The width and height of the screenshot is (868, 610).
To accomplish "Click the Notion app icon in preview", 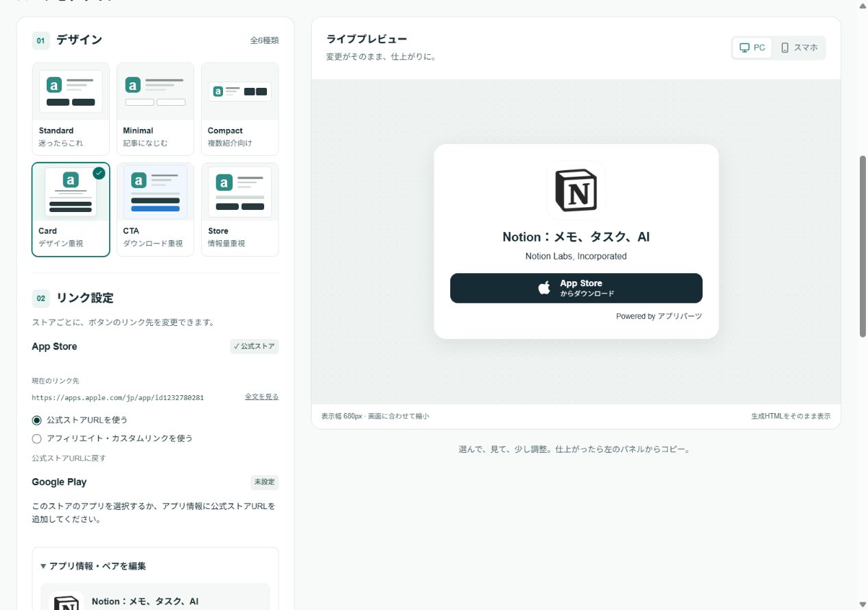I will (576, 190).
